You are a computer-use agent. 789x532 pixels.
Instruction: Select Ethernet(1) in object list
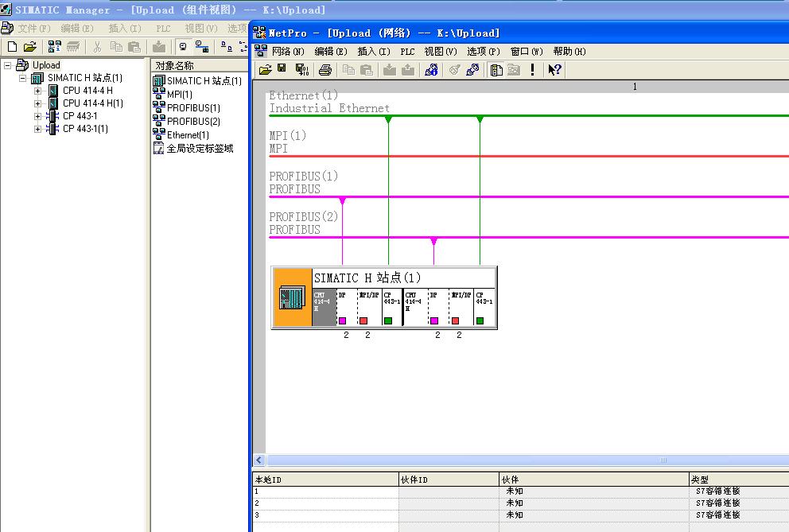[188, 135]
